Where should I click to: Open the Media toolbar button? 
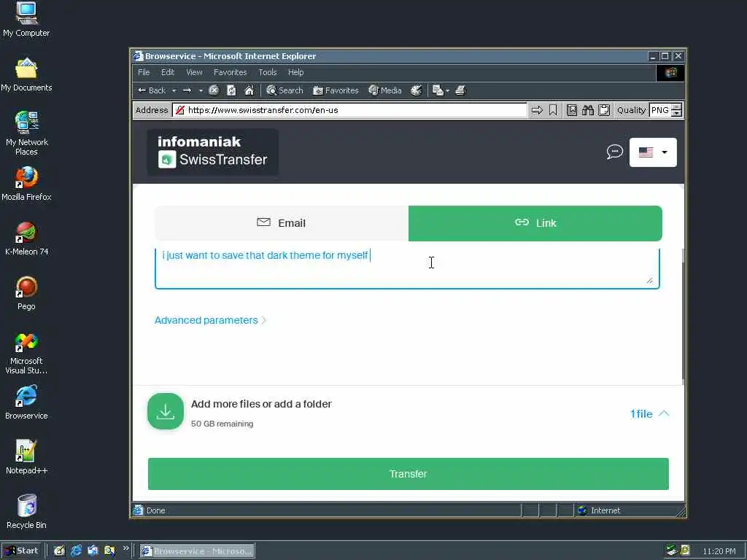385,90
